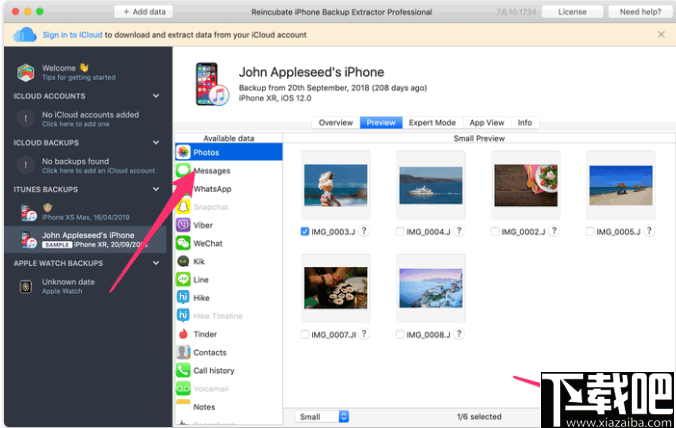
Task: Uncheck the IMG_0003 checkbox
Action: pos(305,231)
